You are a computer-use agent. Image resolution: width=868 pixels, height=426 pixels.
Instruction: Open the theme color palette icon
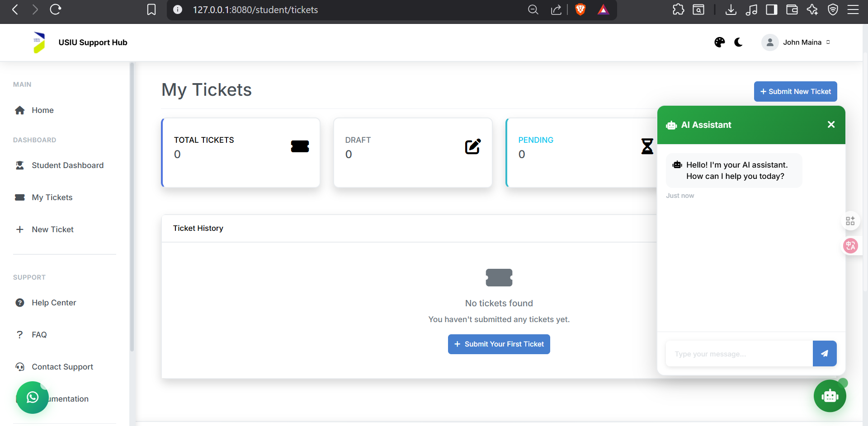719,42
